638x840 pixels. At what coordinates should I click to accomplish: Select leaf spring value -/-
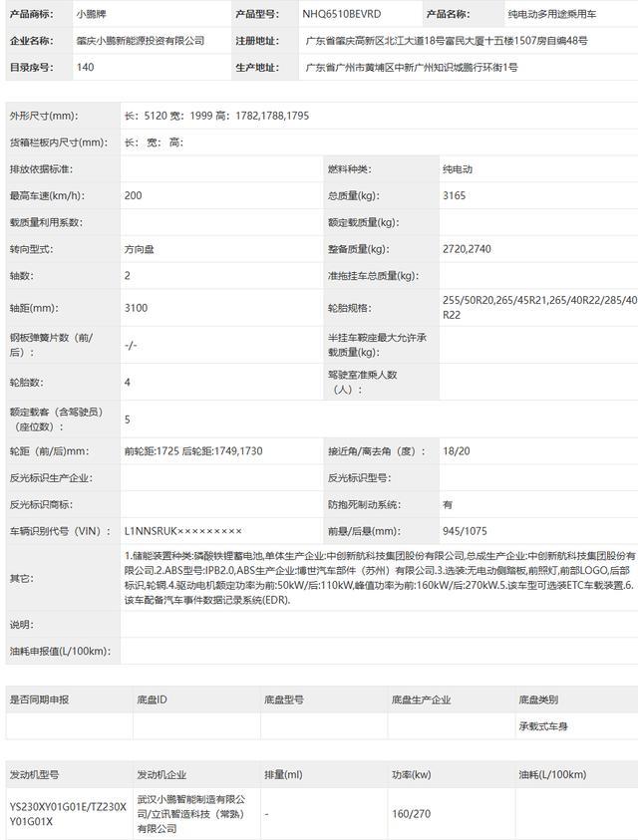131,345
